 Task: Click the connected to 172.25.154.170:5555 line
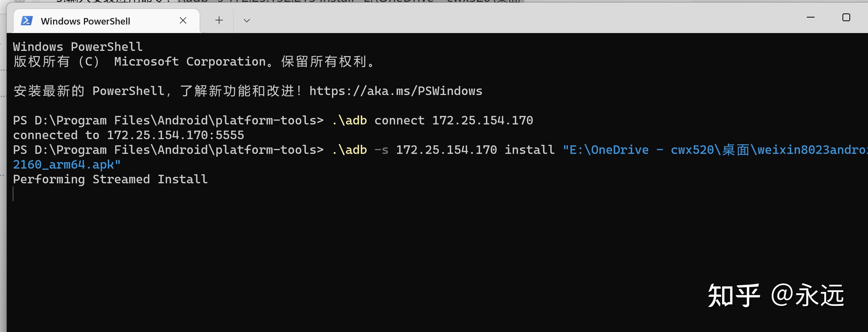[128, 135]
